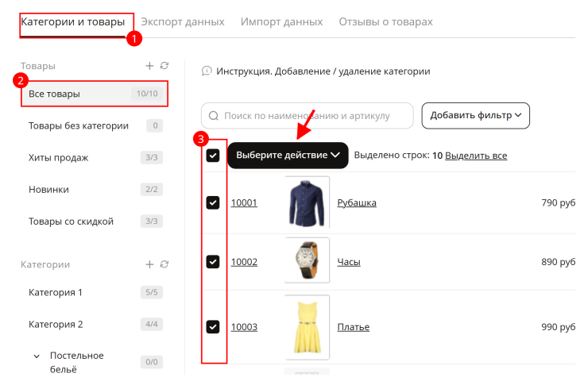
Task: Uncheck the checkbox for item 10003
Action: [x=213, y=326]
